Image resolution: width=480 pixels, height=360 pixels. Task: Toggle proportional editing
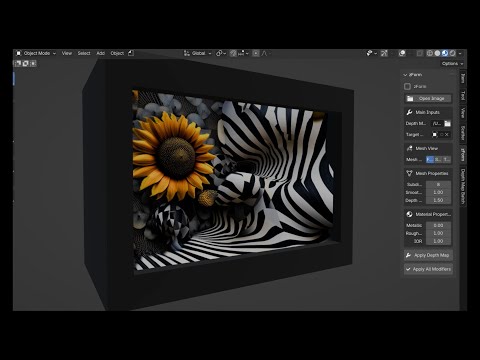(256, 53)
